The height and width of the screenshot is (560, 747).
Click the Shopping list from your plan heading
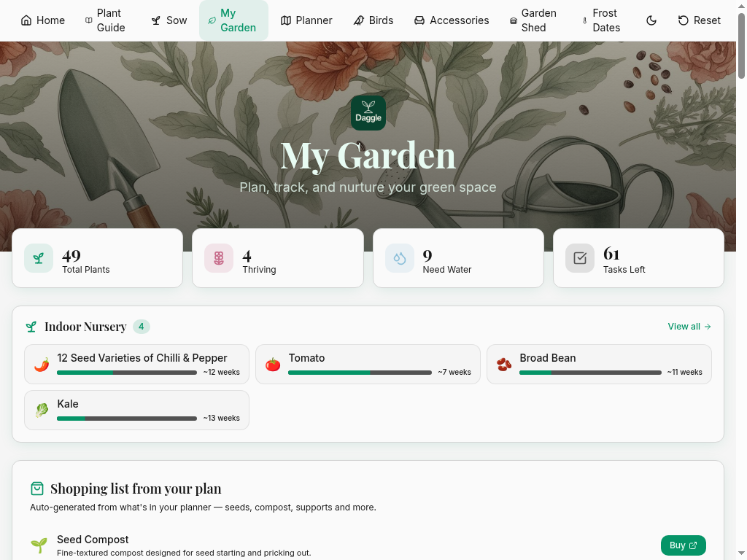[136, 489]
